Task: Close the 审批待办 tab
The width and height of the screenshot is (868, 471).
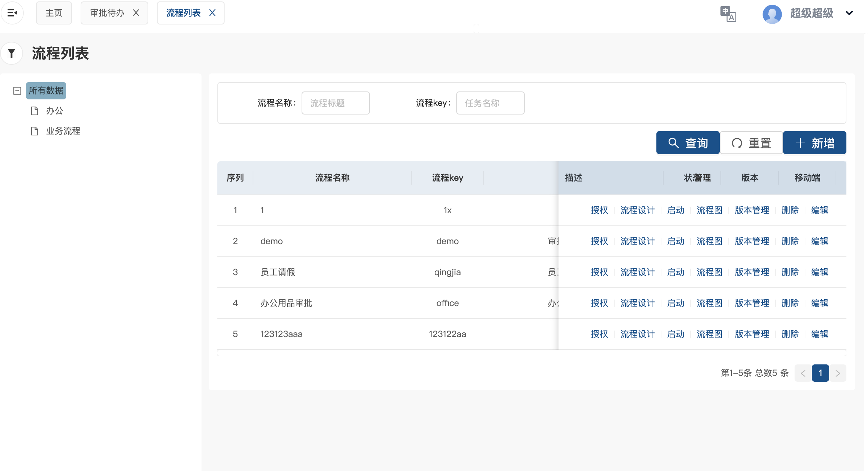Action: tap(136, 13)
